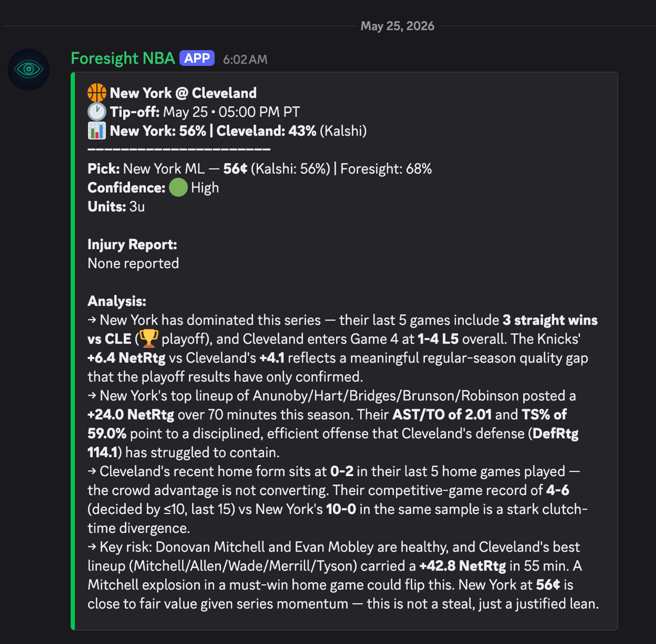Click the basketball emoji icon
656x644 pixels.
click(97, 93)
